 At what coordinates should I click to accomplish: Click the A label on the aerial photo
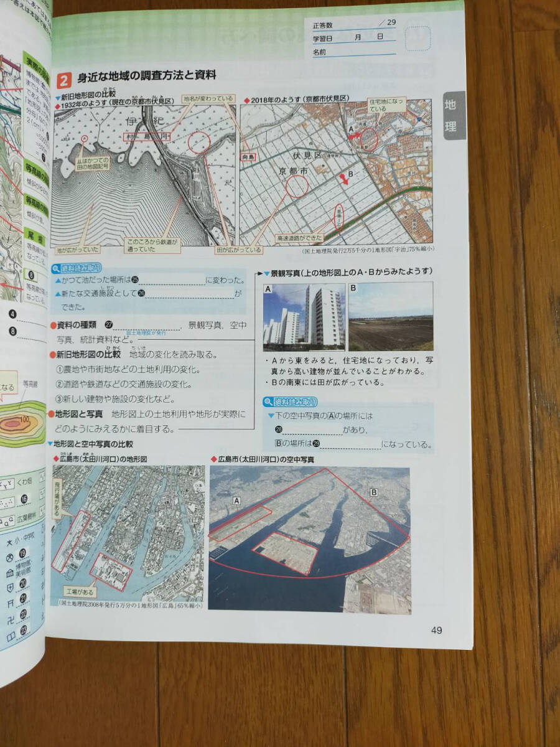coord(237,500)
